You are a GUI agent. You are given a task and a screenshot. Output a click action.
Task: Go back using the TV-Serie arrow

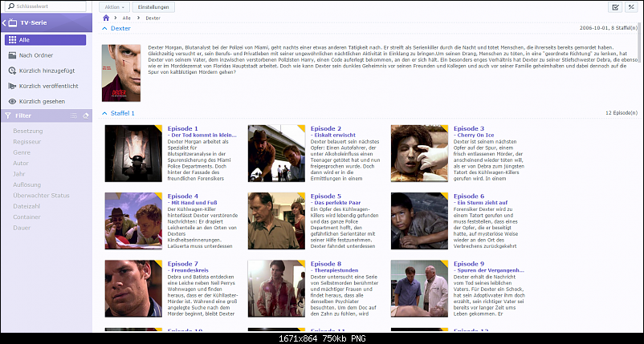[x=4, y=22]
